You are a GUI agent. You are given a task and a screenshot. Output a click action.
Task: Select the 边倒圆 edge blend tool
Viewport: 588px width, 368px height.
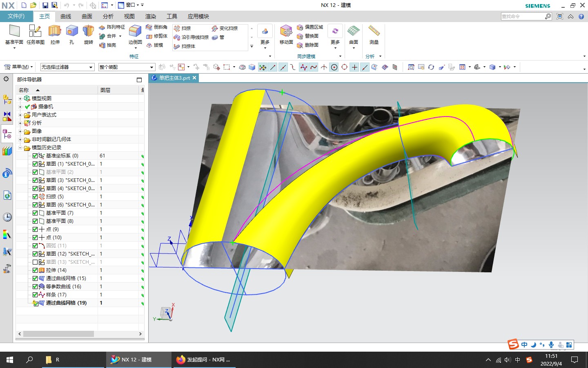135,34
